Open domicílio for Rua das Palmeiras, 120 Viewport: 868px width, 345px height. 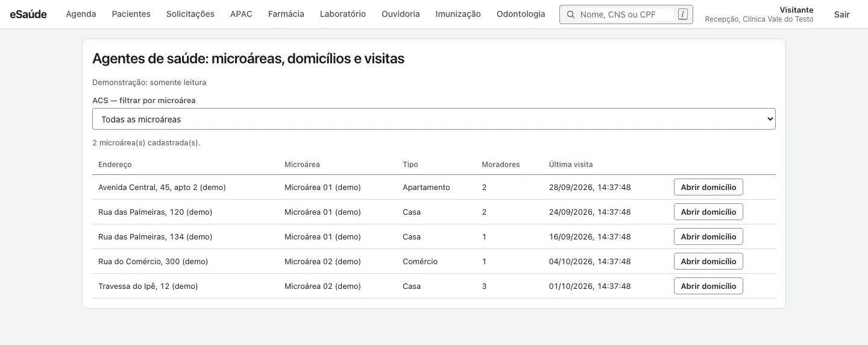[x=708, y=212]
